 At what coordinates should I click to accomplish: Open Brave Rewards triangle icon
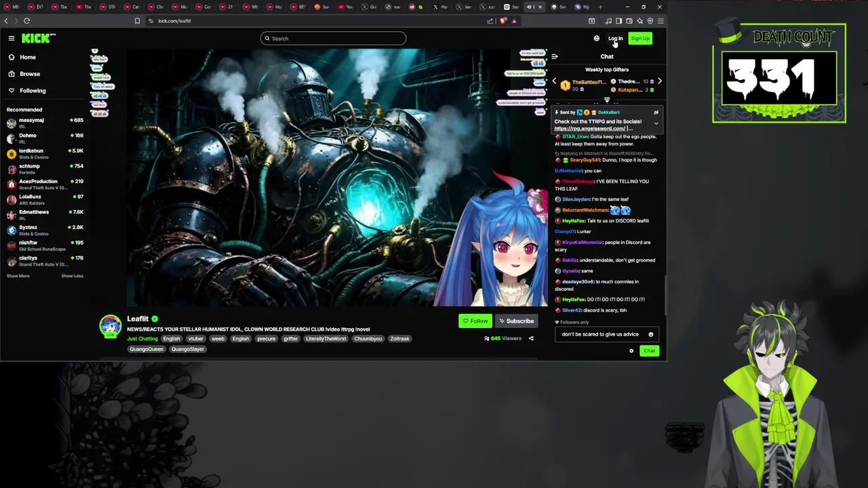click(514, 21)
